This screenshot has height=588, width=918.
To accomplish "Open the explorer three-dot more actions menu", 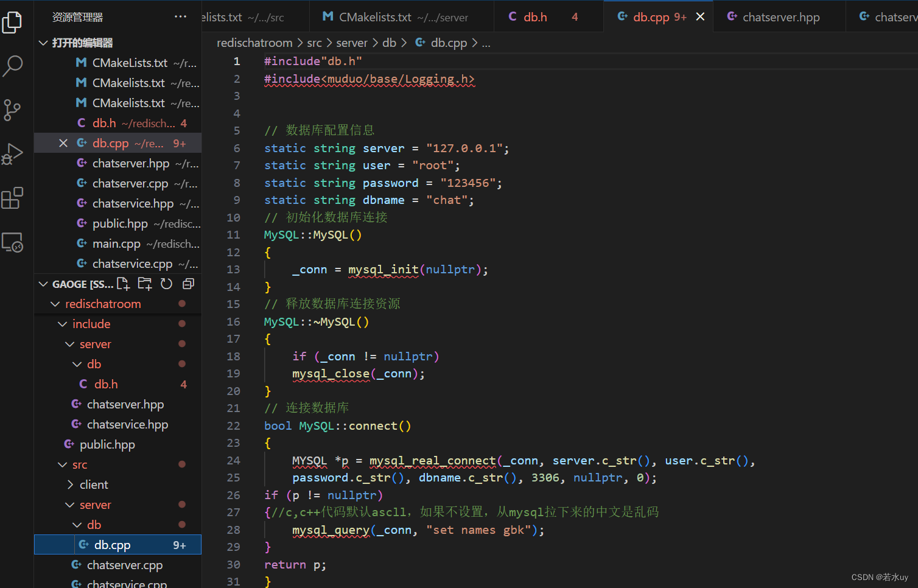I will (181, 17).
